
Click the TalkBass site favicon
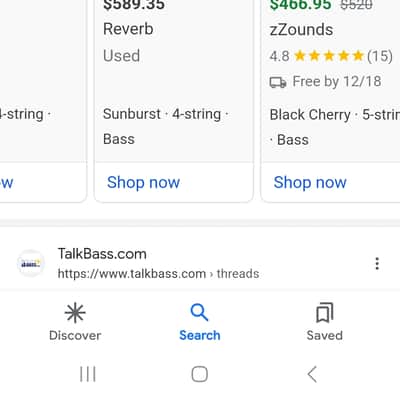click(31, 263)
